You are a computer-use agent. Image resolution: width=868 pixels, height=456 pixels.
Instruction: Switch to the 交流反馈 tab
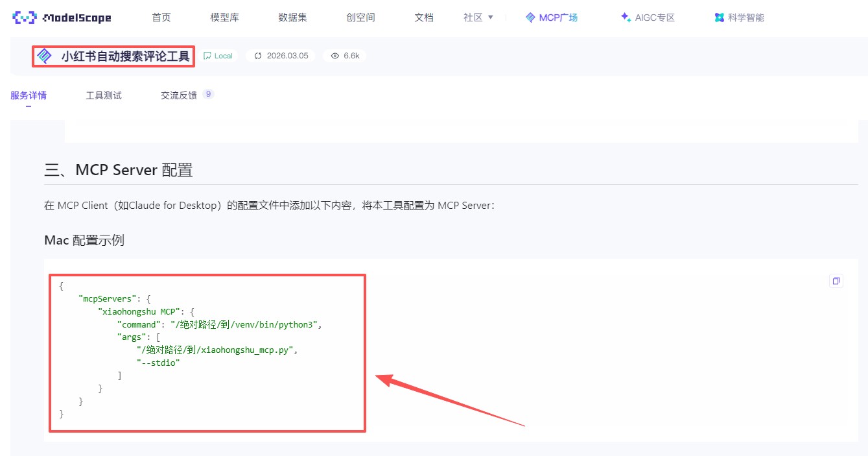(x=179, y=95)
